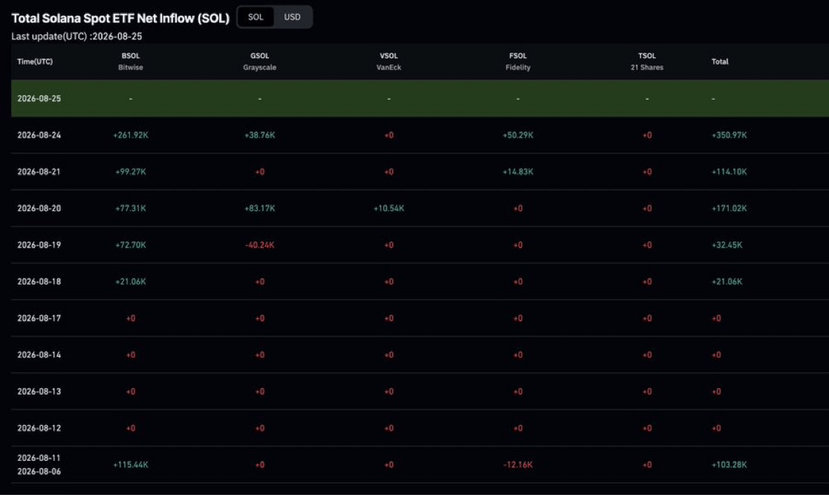Screen dimensions: 829x495
Task: Click BSOL value +77.31K
Action: point(131,208)
